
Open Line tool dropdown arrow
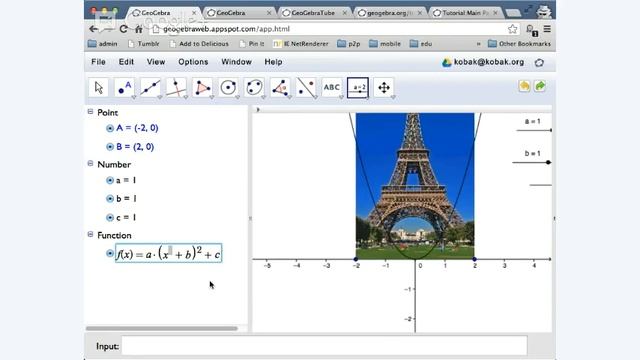pyautogui.click(x=160, y=97)
